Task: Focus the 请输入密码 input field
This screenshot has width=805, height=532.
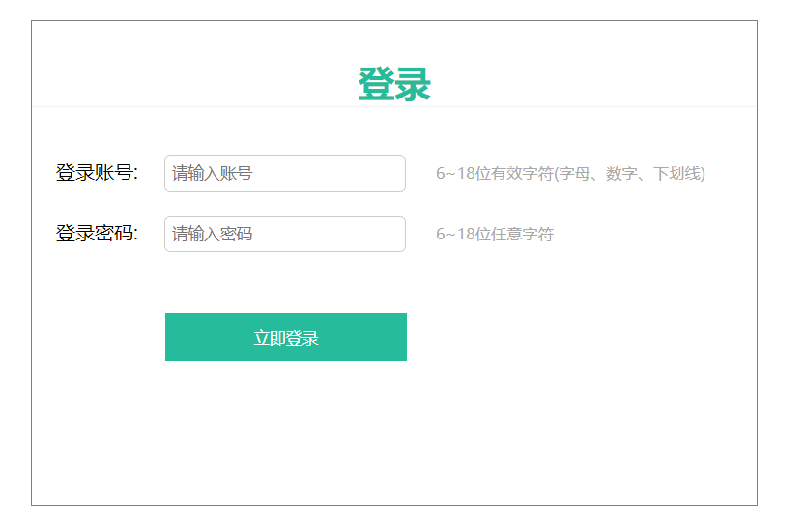Action: 284,235
